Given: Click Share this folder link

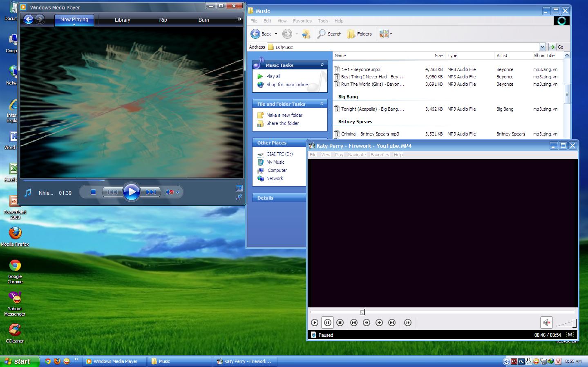Looking at the screenshot, I should [x=282, y=123].
